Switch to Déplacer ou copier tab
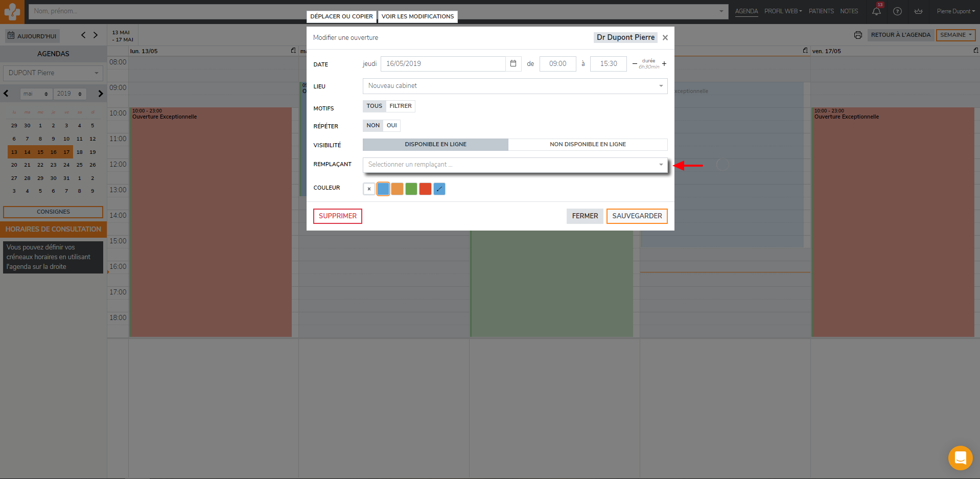 (x=341, y=16)
